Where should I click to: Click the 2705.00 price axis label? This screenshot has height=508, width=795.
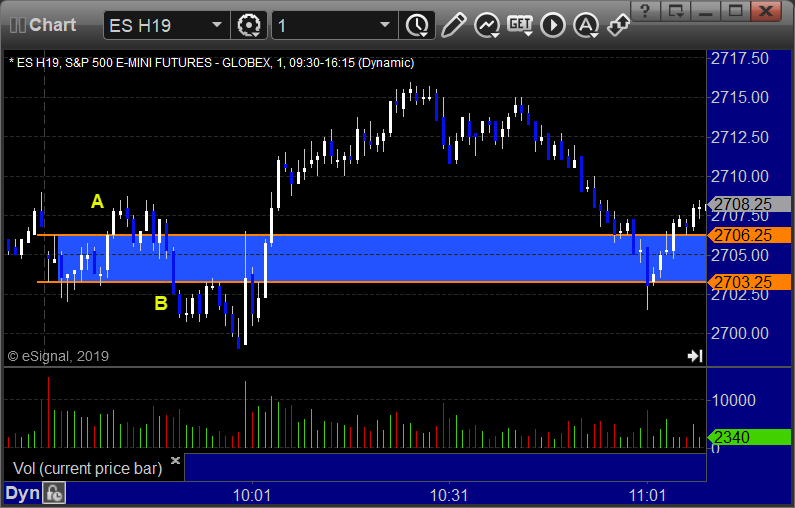[x=740, y=256]
